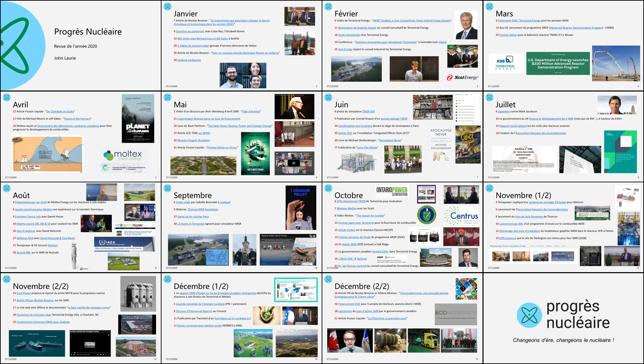
Task: Click the atom logo on Décembre (1/2) slide
Action: [167, 279]
